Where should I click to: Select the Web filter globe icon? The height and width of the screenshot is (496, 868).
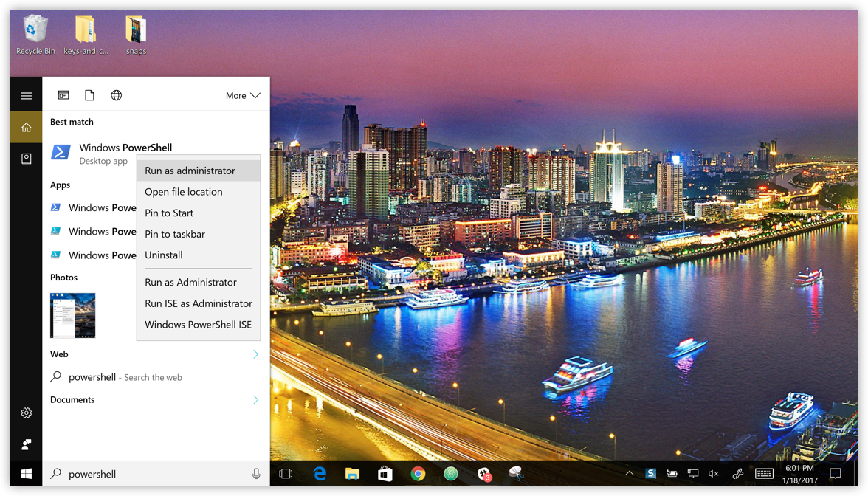(x=116, y=95)
